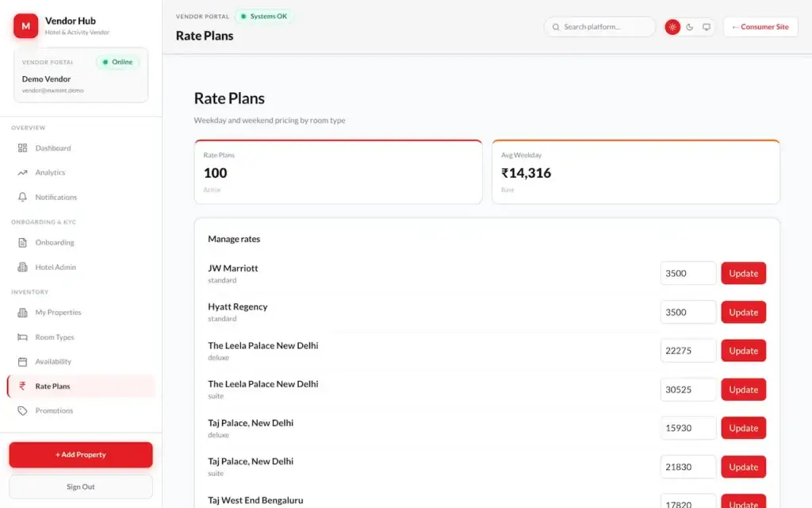Image resolution: width=812 pixels, height=508 pixels.
Task: Click the Hotel Admin building icon
Action: click(22, 267)
